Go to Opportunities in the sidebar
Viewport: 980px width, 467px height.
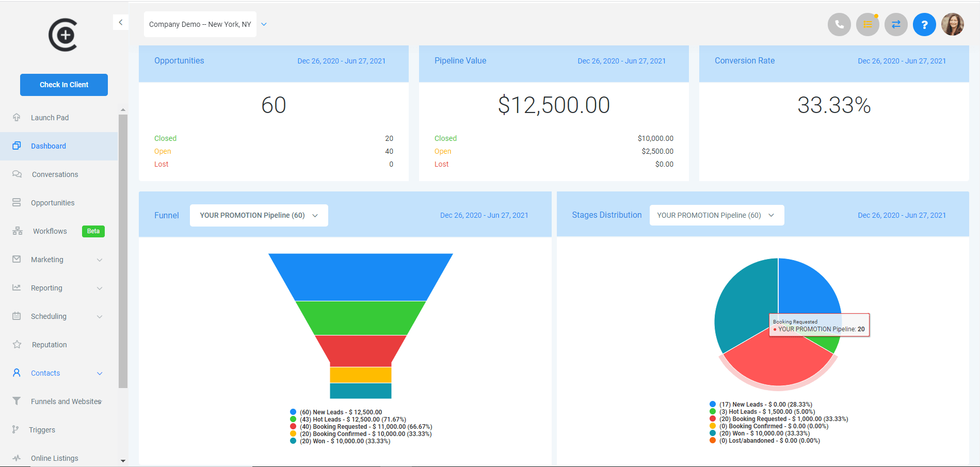pyautogui.click(x=53, y=203)
